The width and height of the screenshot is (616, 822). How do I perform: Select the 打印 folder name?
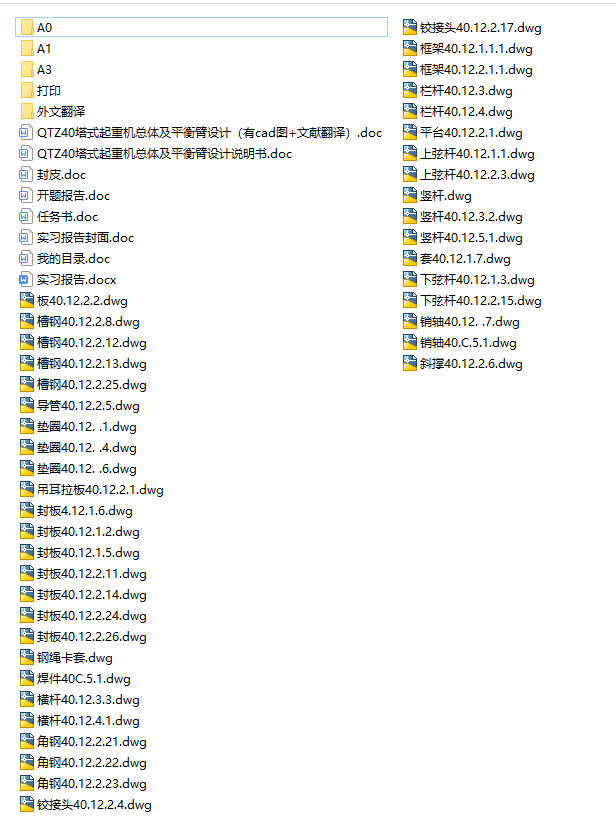coord(49,91)
